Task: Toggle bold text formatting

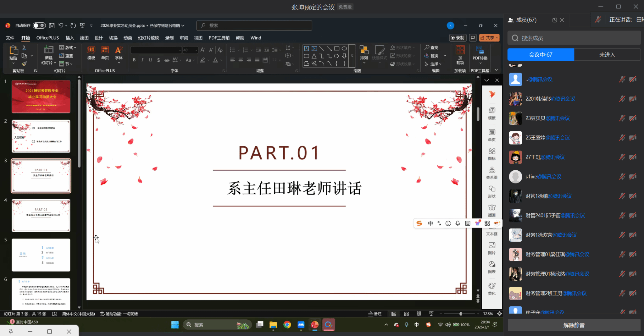Action: pos(134,60)
